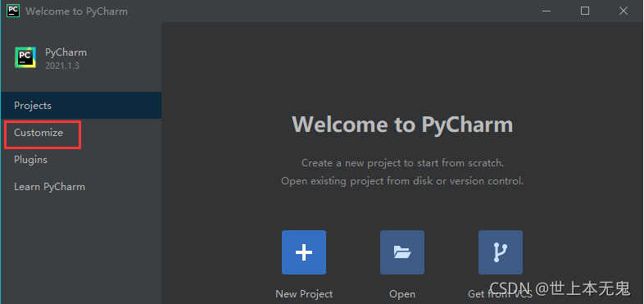This screenshot has width=644, height=304.
Task: Click the 'Create a new project to start from scratch' text
Action: 402,163
